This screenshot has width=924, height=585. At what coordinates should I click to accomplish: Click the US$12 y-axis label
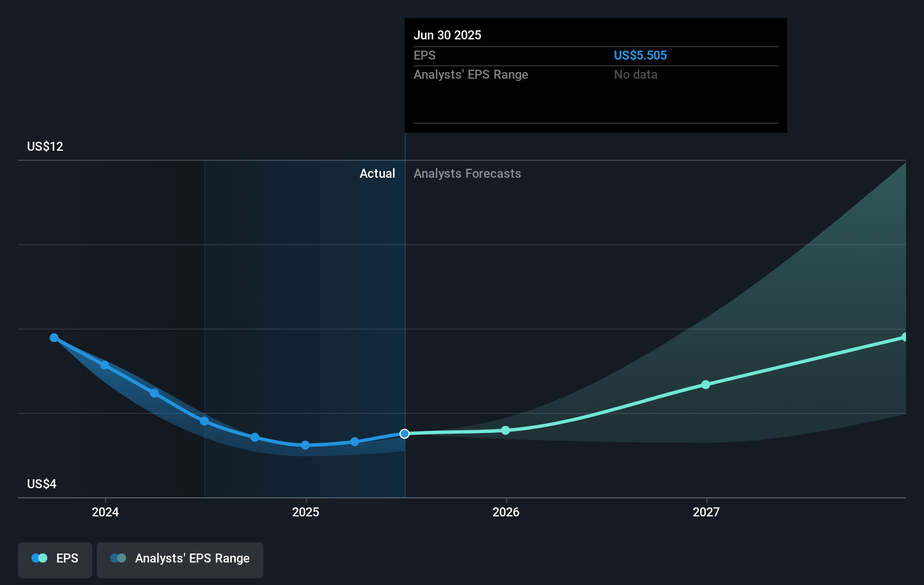tap(45, 146)
